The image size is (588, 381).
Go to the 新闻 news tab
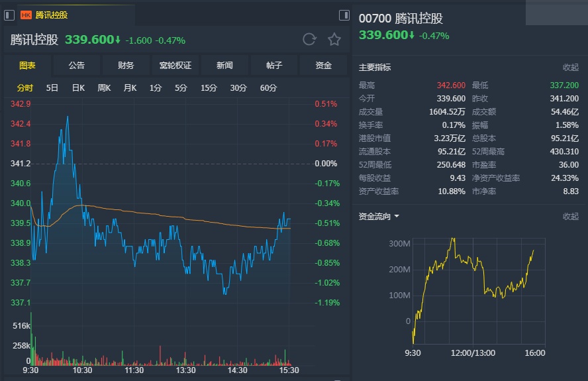[x=224, y=66]
